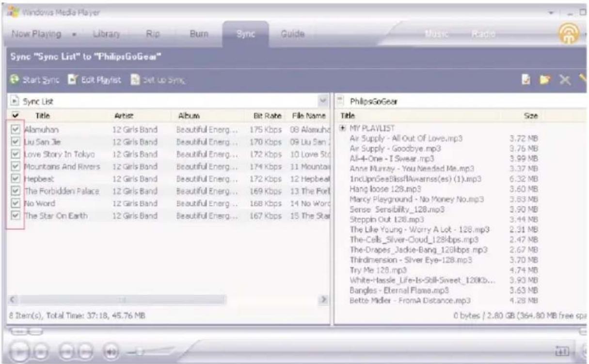This screenshot has height=364, width=589.
Task: Toggle the select-all checkbox in header
Action: pyautogui.click(x=15, y=116)
